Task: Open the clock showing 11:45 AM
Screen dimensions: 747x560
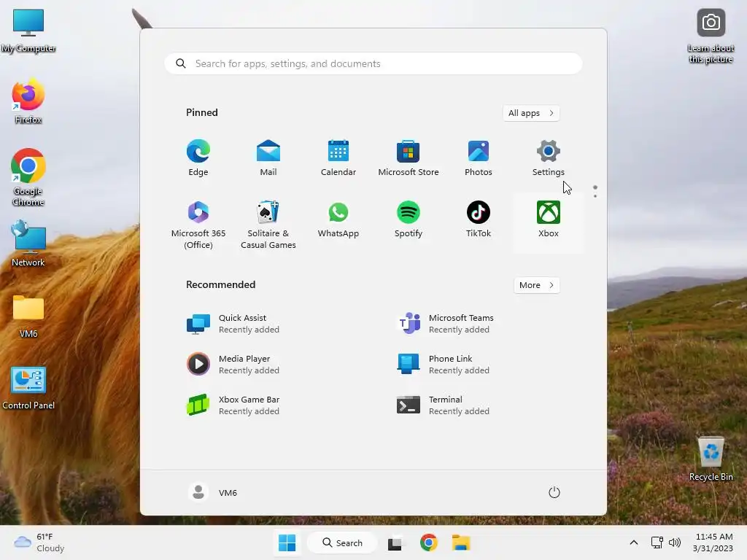Action: [x=713, y=542]
